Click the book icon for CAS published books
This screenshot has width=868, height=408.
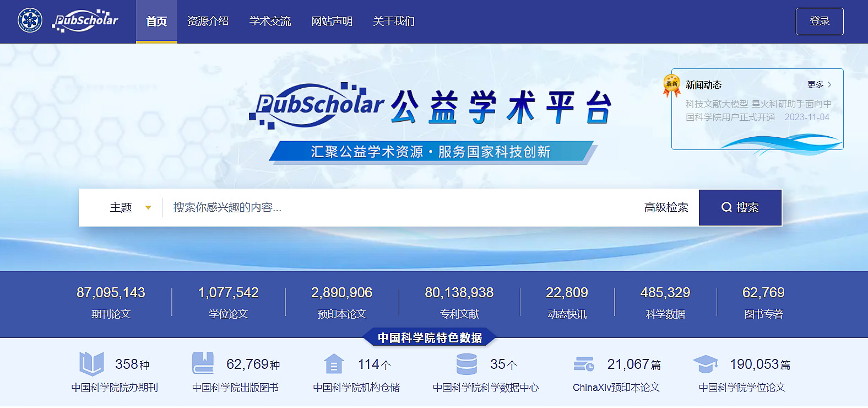pos(203,364)
